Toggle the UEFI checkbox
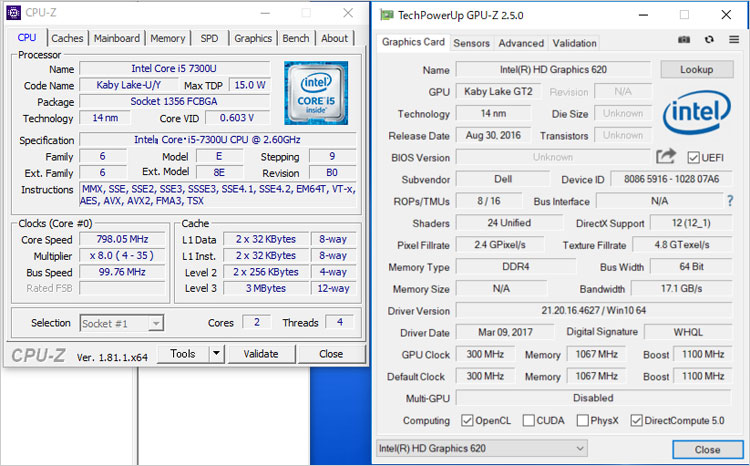This screenshot has width=750, height=466. [x=694, y=157]
